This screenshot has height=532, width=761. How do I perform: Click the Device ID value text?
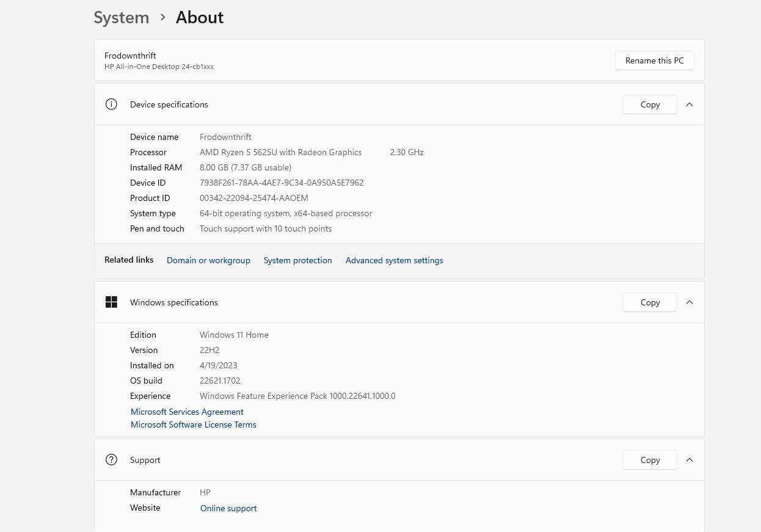coord(282,183)
